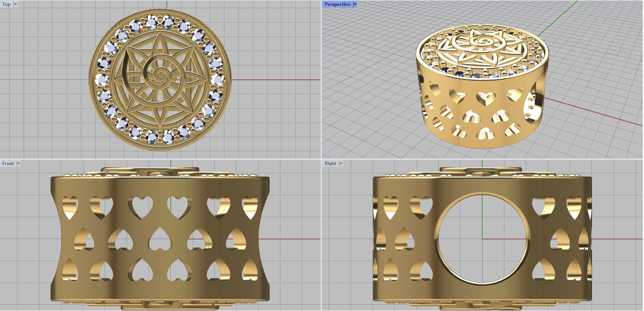Open the Perspective viewport menu arrow

355,4
